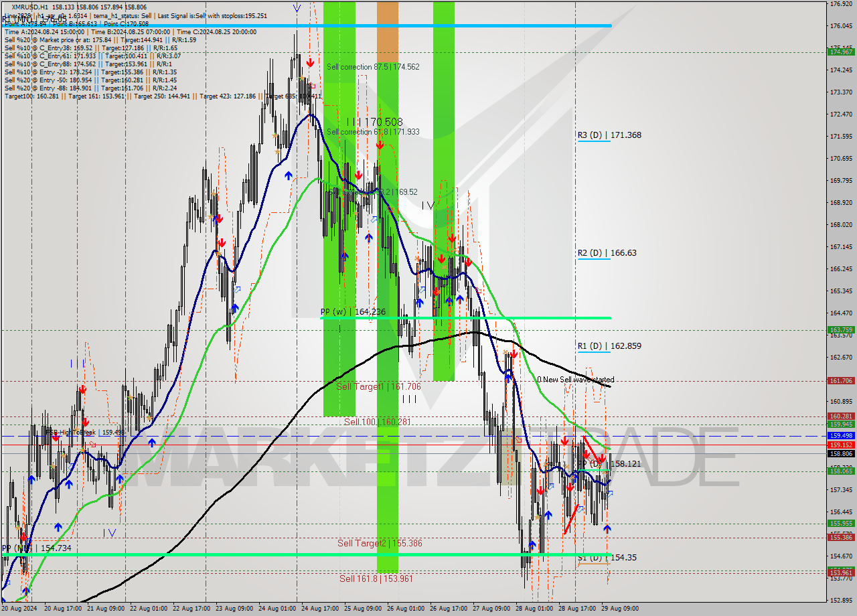The image size is (857, 616).
Task: Click Sell correction 61.8 | 171.933 label
Action: (373, 132)
